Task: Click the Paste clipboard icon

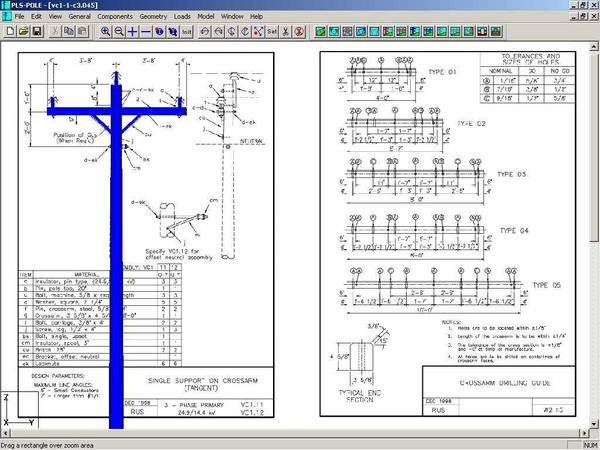Action: 83,31
